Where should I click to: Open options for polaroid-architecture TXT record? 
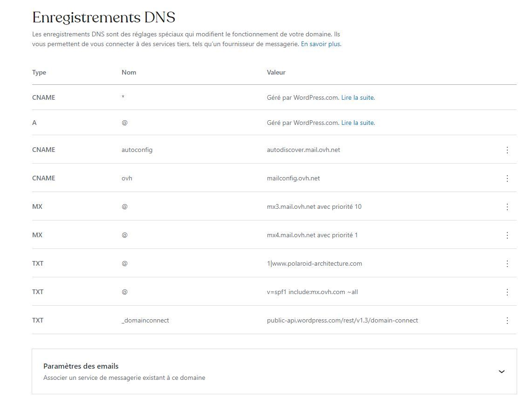tap(507, 264)
